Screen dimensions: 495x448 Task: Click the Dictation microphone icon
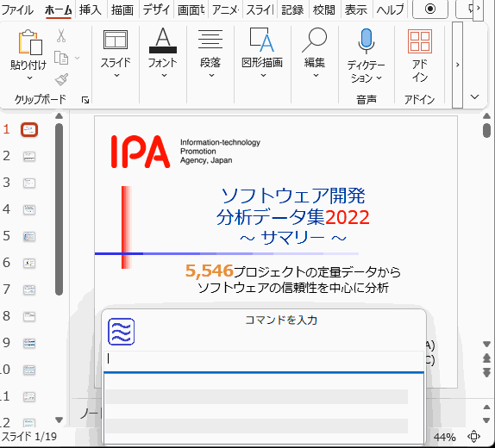point(367,41)
